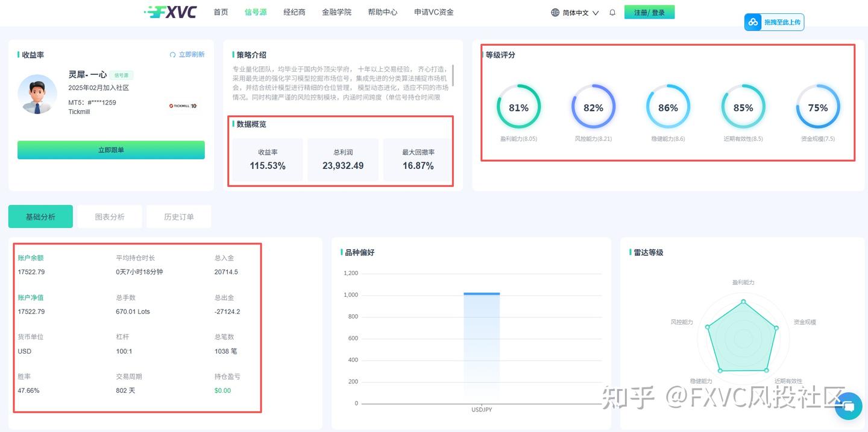Open the notification bell icon
This screenshot has width=868, height=432.
pos(612,12)
